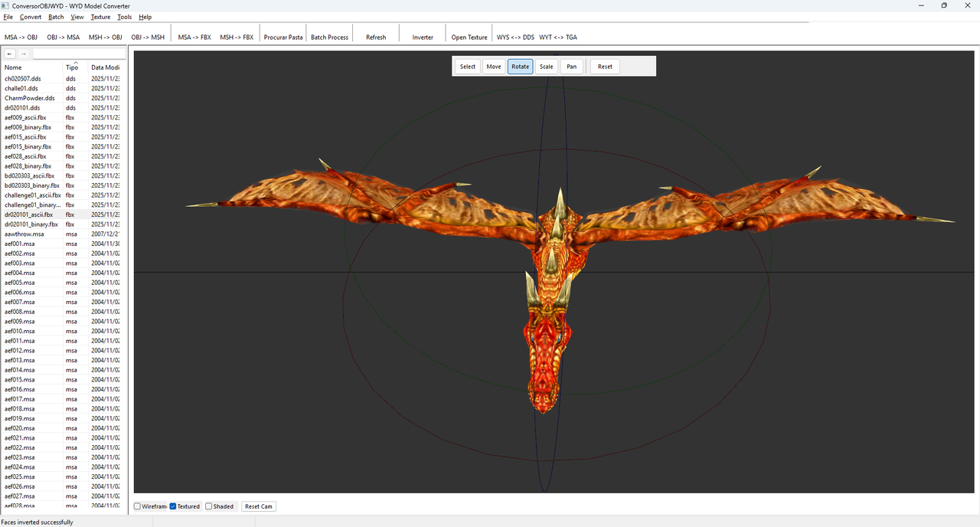The width and height of the screenshot is (980, 527).
Task: Run the WYS <-> DDS conversion
Action: click(x=515, y=37)
